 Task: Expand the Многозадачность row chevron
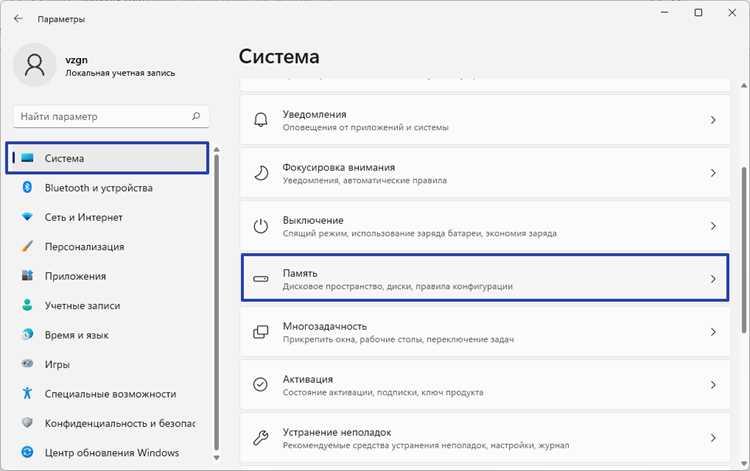713,332
